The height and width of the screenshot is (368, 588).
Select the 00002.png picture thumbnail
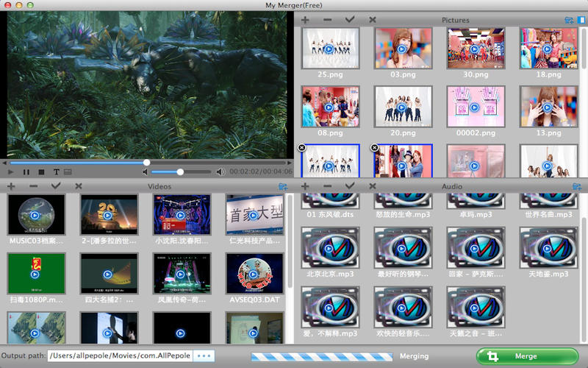[476, 107]
